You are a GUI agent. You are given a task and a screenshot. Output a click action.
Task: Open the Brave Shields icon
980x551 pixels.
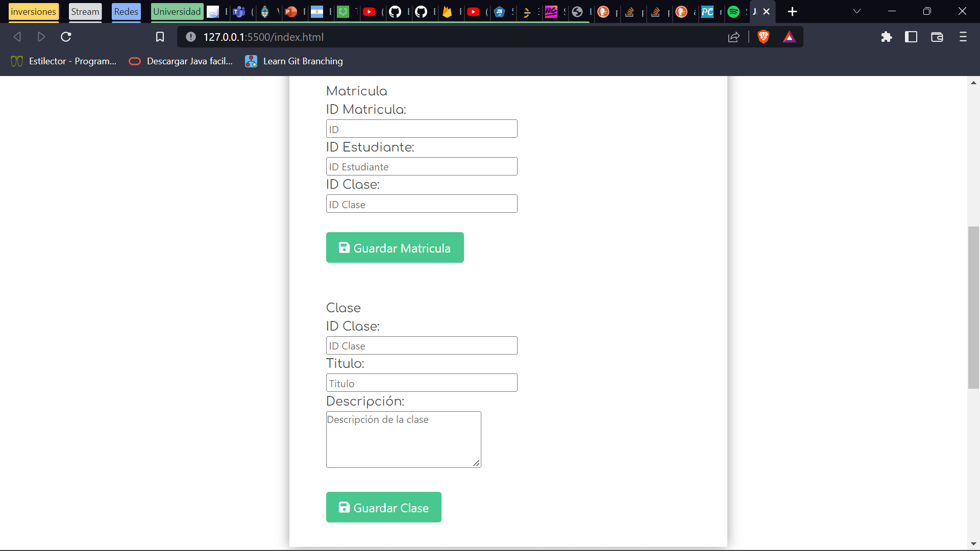(763, 37)
